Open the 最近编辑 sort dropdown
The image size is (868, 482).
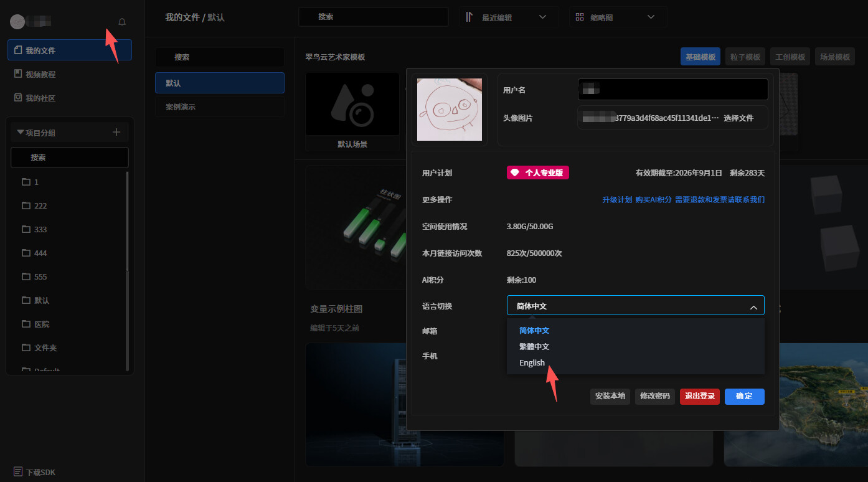(x=509, y=17)
